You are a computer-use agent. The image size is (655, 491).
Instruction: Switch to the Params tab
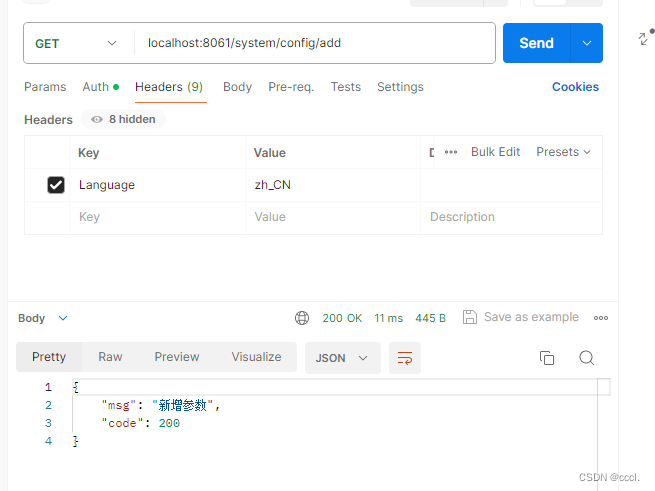45,87
